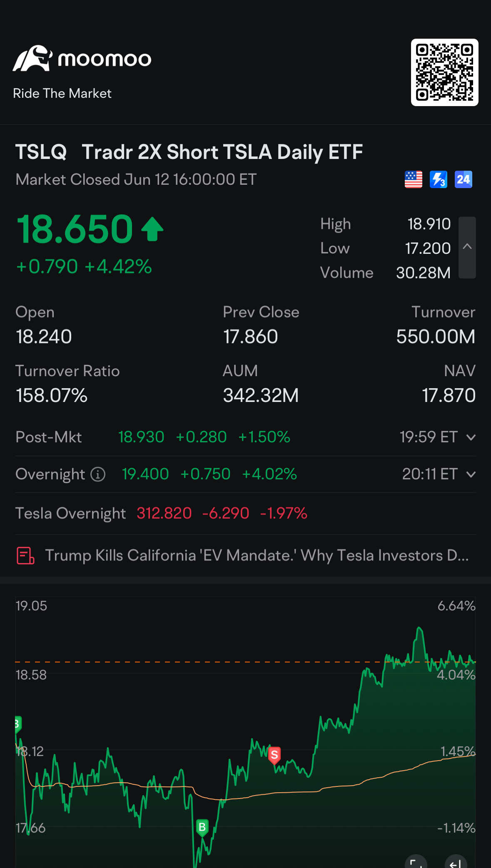
Task: Tap the Volume value 30.28M
Action: 423,273
